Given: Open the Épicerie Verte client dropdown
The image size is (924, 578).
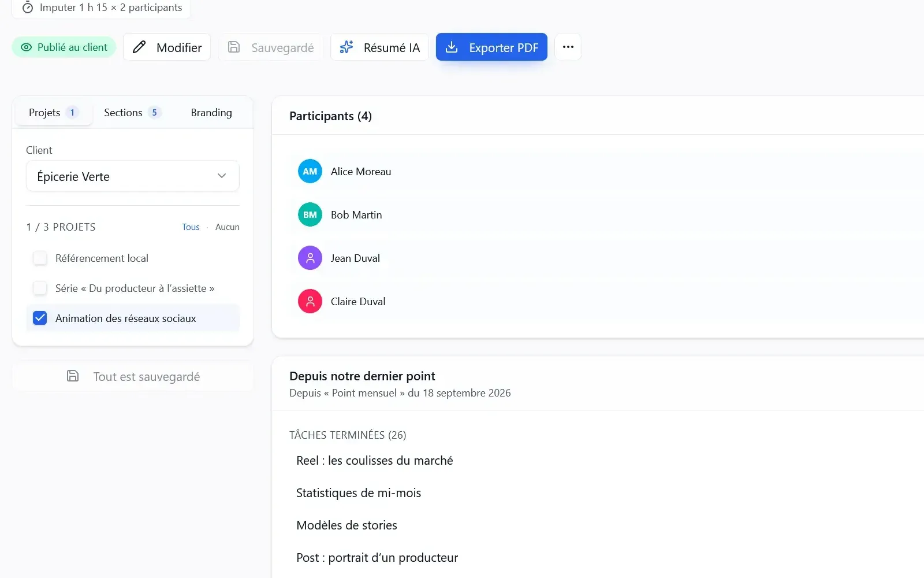Looking at the screenshot, I should (133, 176).
